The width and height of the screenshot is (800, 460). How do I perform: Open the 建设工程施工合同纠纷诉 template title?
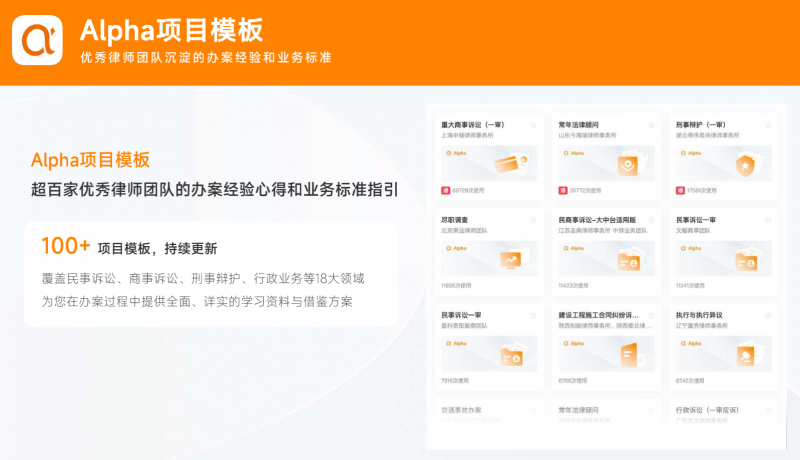coord(598,315)
